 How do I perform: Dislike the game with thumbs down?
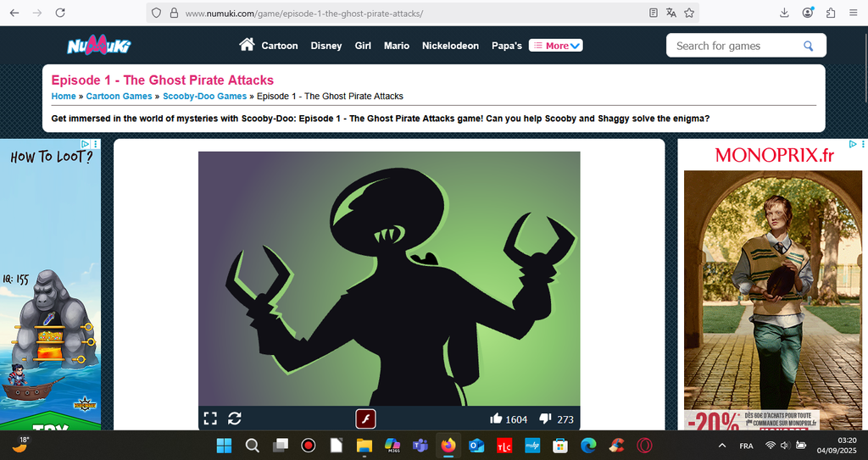click(x=545, y=418)
